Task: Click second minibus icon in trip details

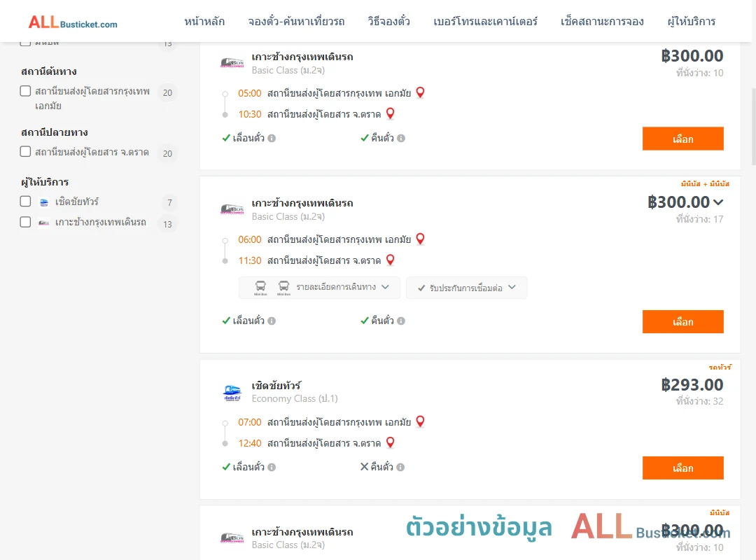Action: coord(284,288)
